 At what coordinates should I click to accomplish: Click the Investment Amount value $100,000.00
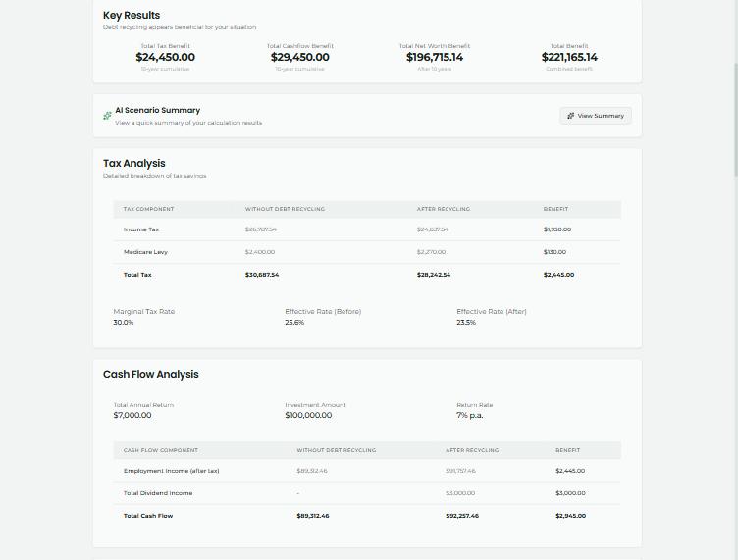[308, 415]
